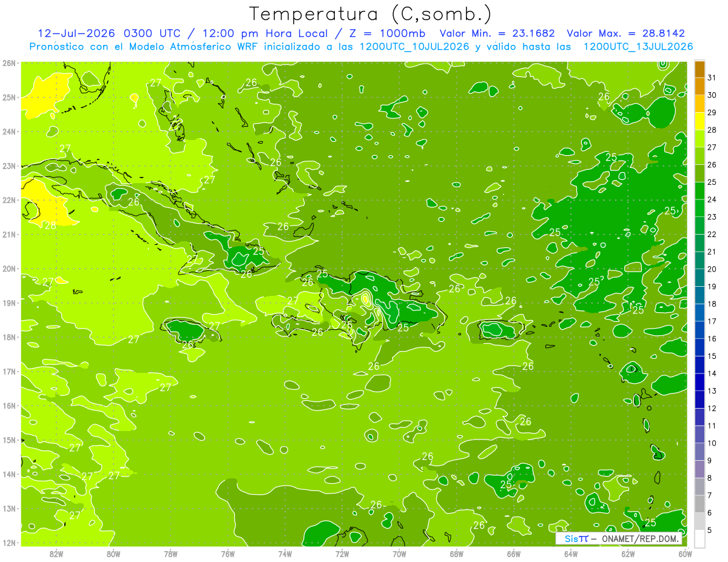Click the legend scale number 15
Viewport: 728px width, 562px height.
click(712, 356)
